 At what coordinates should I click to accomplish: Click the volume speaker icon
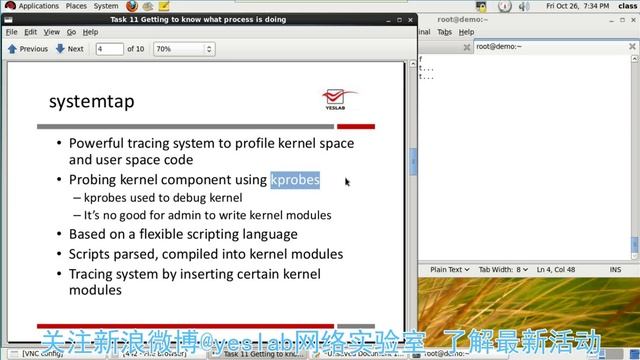[524, 6]
